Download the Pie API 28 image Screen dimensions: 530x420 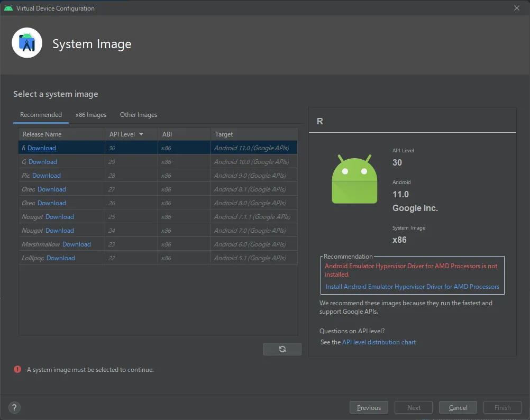coord(47,176)
